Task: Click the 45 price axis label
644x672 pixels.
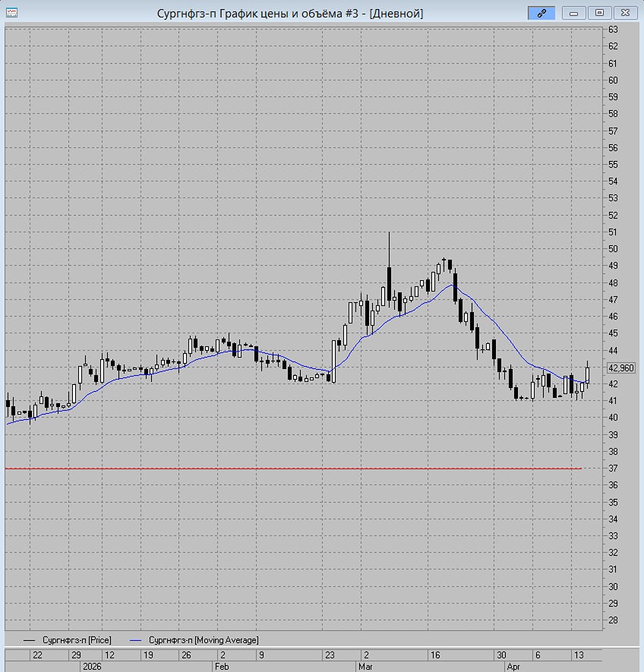Action: [x=613, y=333]
